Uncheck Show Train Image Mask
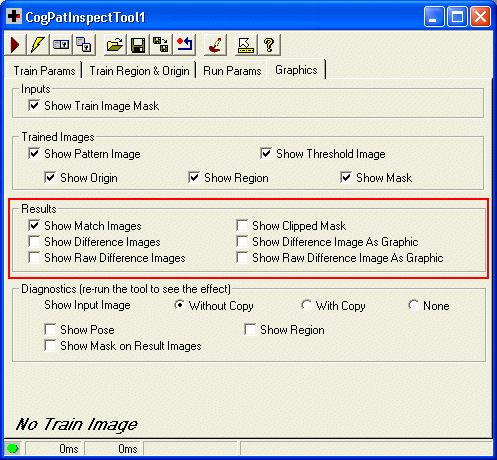 point(34,106)
